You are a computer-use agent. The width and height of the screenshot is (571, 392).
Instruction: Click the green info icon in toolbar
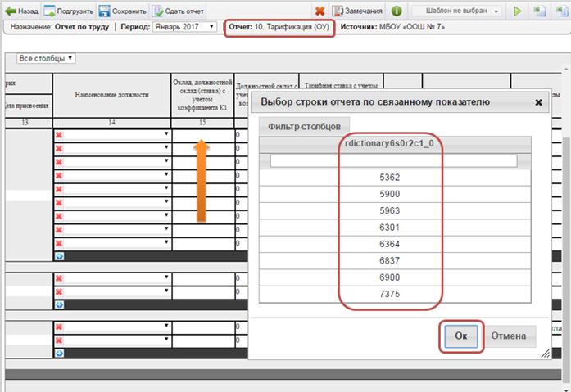[x=397, y=11]
